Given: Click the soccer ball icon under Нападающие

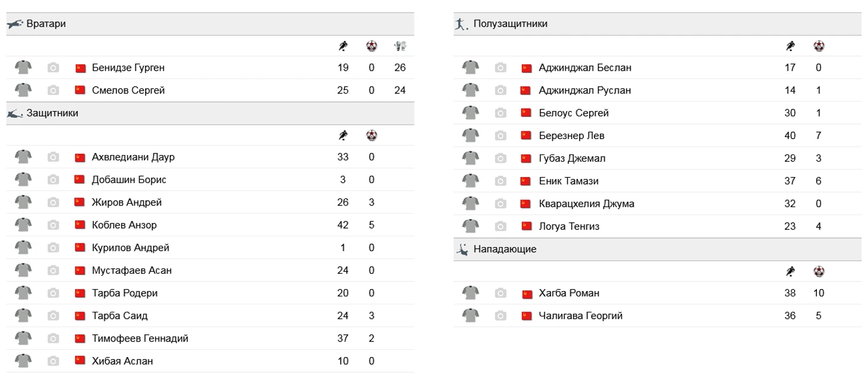Looking at the screenshot, I should pyautogui.click(x=819, y=272).
